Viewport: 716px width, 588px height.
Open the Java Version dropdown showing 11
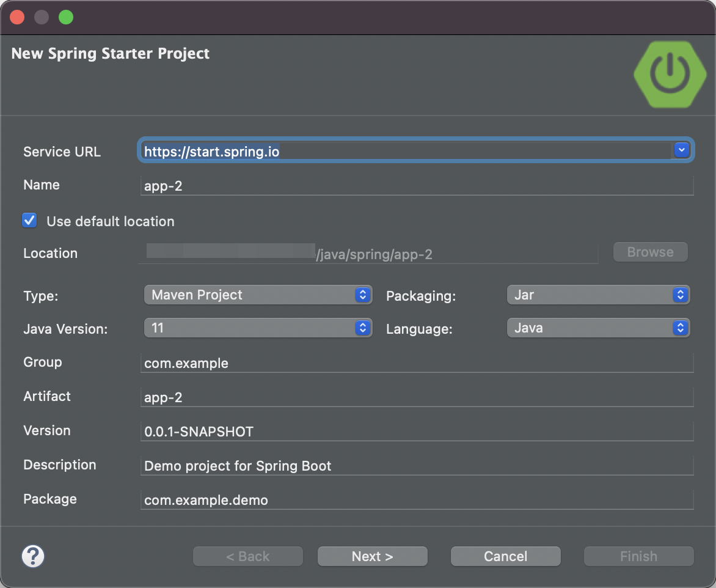click(258, 328)
